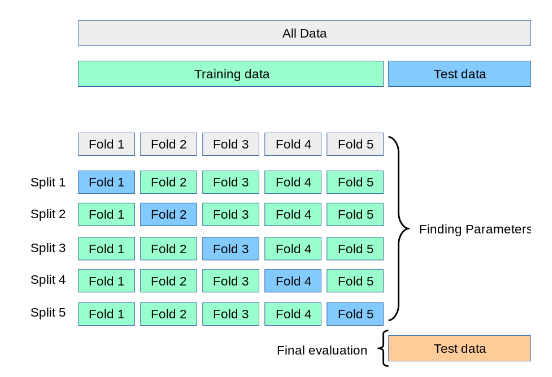The width and height of the screenshot is (552, 377).
Task: Click green Fold 5 in Split 1 row
Action: pos(355,182)
